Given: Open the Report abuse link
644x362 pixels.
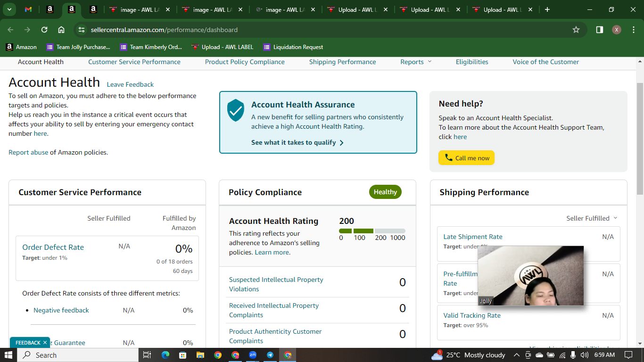Looking at the screenshot, I should click(28, 152).
